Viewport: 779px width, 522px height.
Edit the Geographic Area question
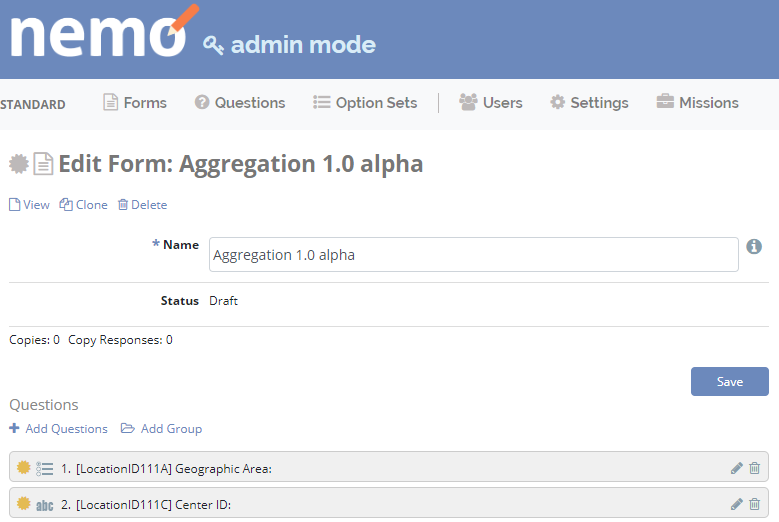pyautogui.click(x=737, y=468)
